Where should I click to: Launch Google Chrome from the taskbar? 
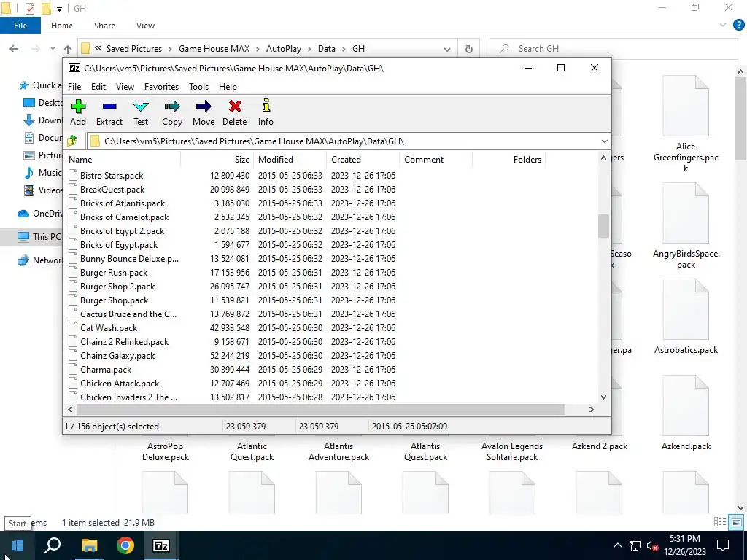click(x=125, y=545)
